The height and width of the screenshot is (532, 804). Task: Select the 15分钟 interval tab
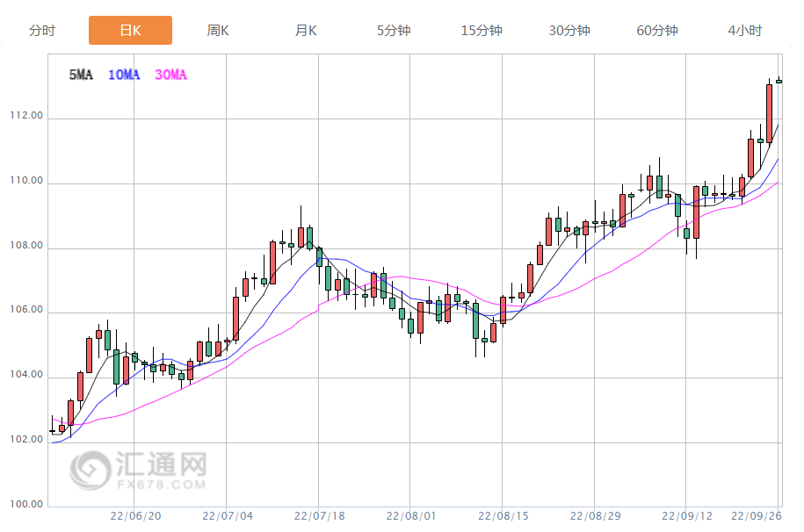482,31
